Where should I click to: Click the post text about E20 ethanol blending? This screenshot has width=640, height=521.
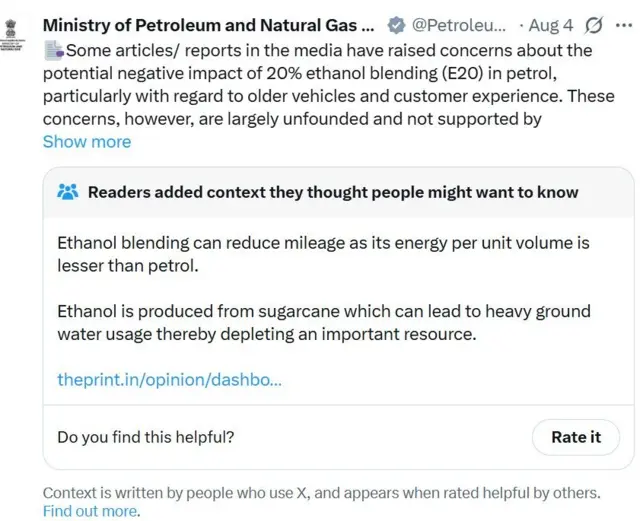coord(317,84)
